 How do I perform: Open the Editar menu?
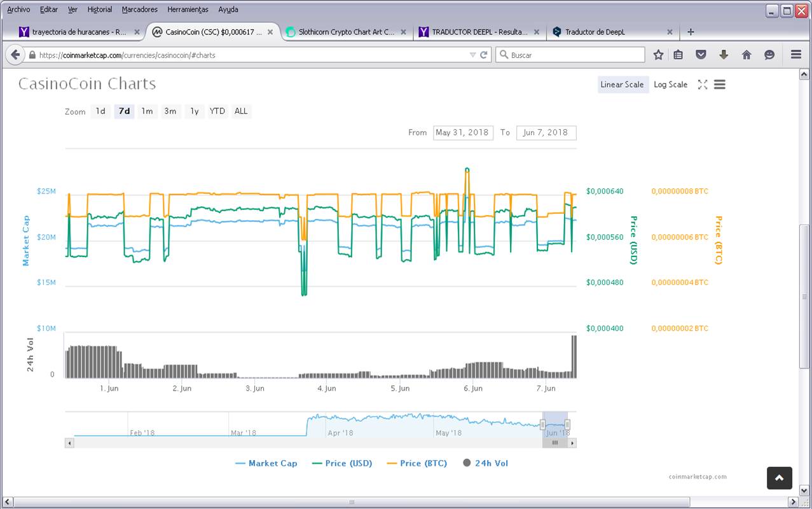pos(48,10)
